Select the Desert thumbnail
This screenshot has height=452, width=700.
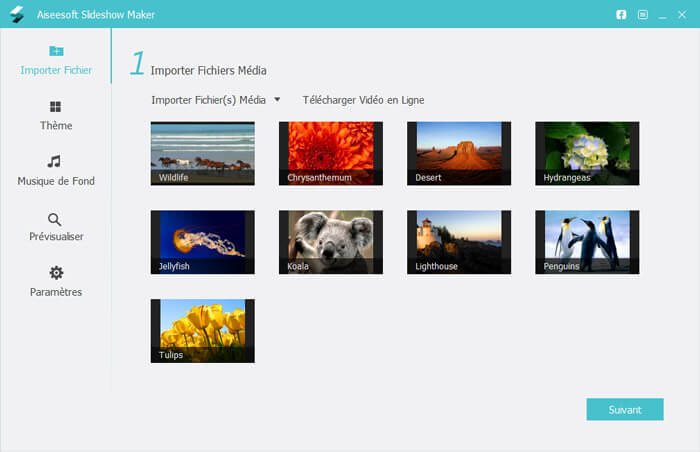click(x=459, y=153)
